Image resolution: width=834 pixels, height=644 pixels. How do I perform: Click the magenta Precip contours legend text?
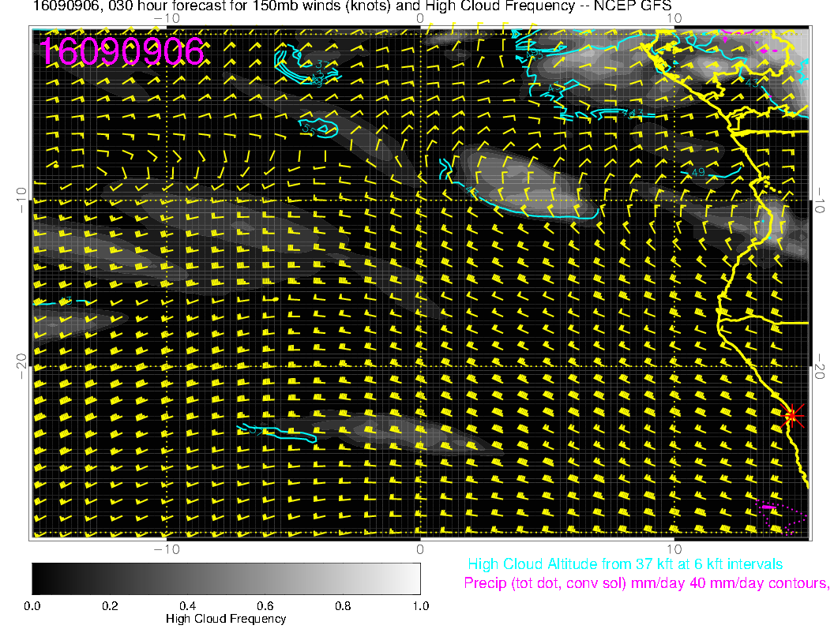646,583
